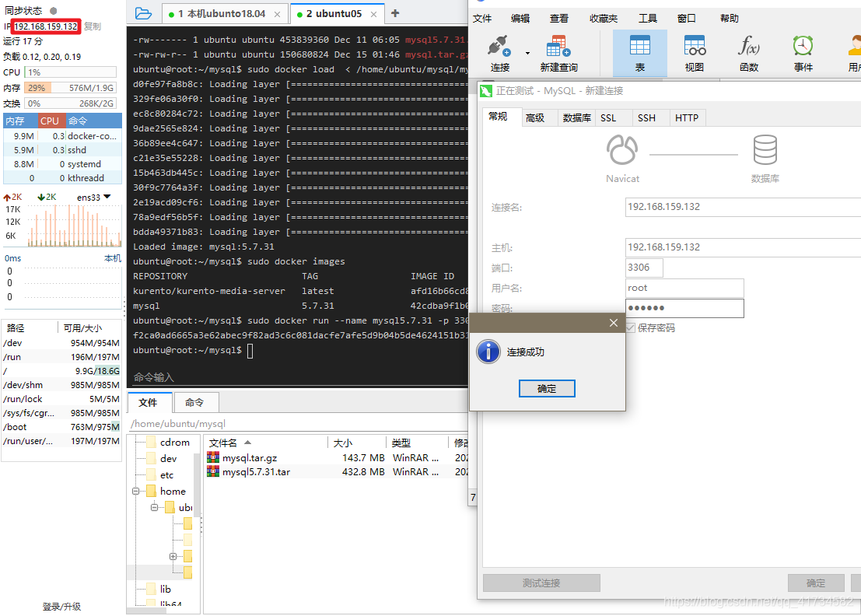Expand the collapsed subfolder under ubuntu
The width and height of the screenshot is (861, 616).
[173, 556]
